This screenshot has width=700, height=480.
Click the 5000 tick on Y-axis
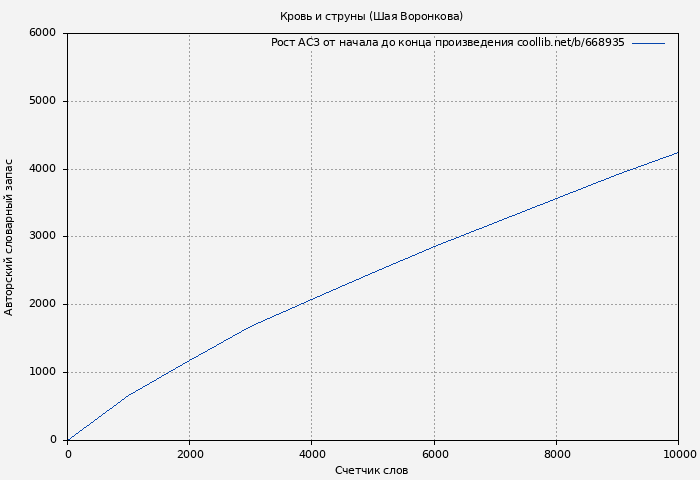(x=42, y=101)
